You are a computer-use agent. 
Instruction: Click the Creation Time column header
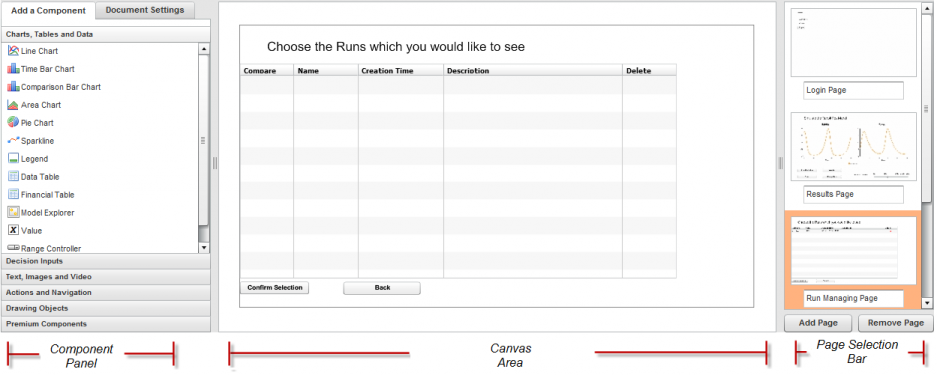click(401, 70)
